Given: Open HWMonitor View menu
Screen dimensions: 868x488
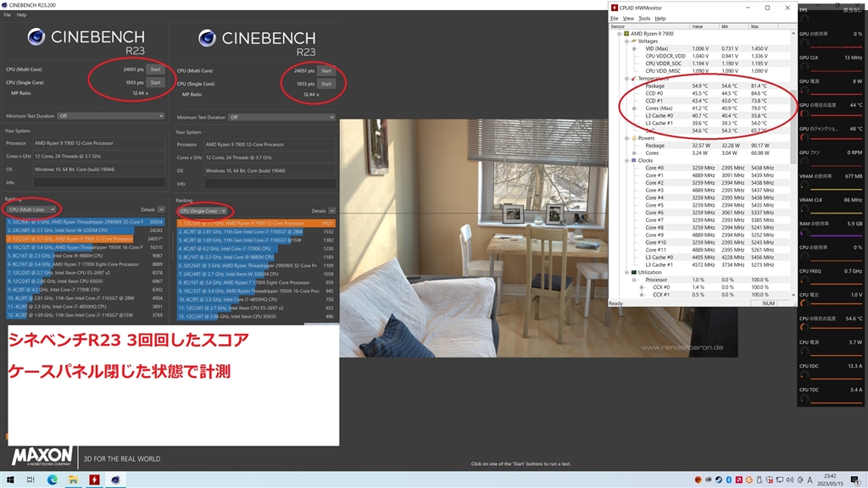Looking at the screenshot, I should [x=628, y=19].
